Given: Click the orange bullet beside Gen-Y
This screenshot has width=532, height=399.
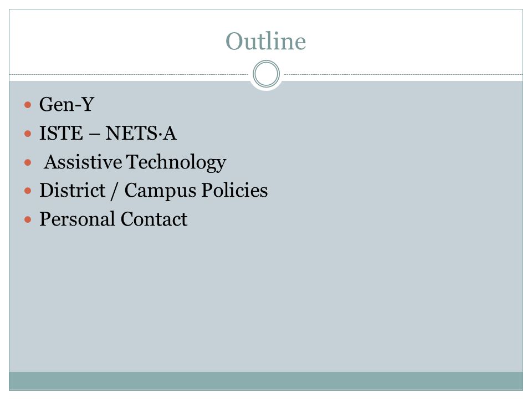Looking at the screenshot, I should (28, 105).
